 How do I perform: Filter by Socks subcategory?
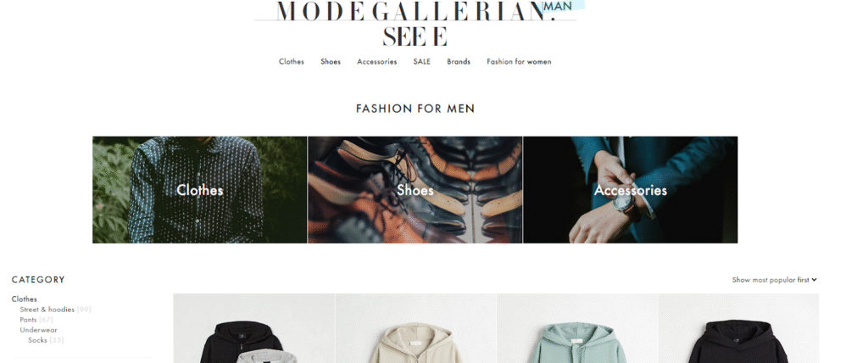tap(37, 340)
